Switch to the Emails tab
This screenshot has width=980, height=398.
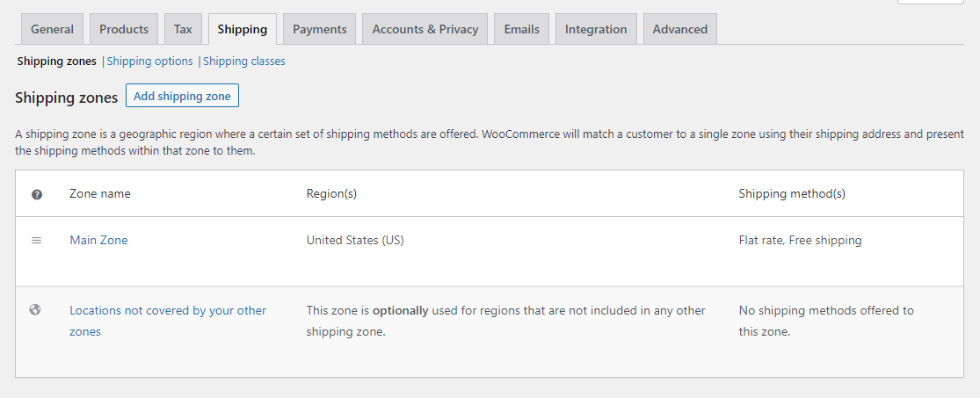click(x=522, y=29)
